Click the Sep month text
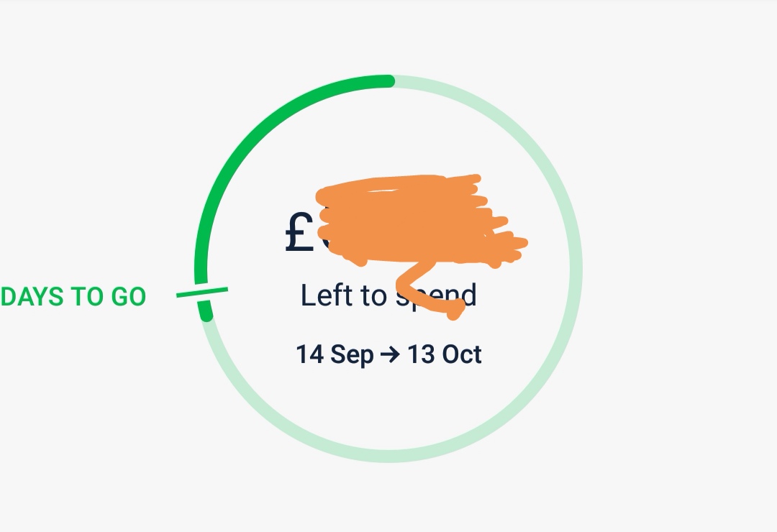 [352, 356]
